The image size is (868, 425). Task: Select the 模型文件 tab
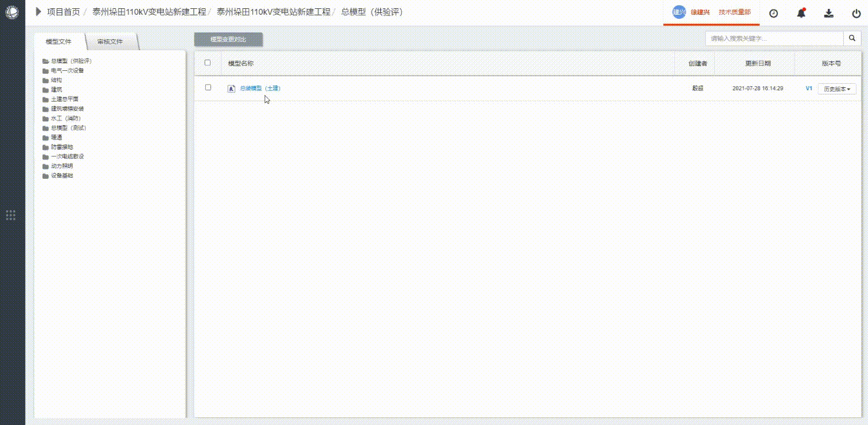(x=58, y=42)
